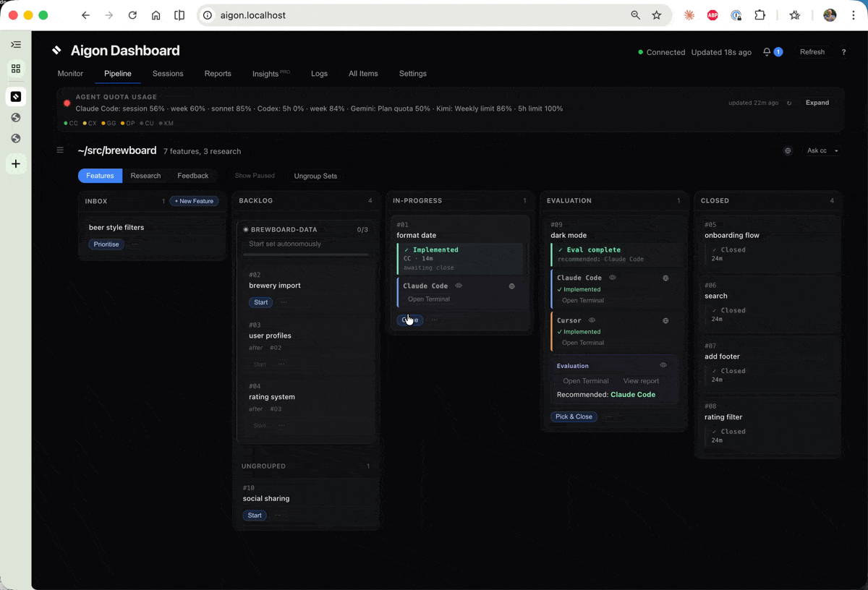
Task: Click the + New Feature button
Action: 194,201
